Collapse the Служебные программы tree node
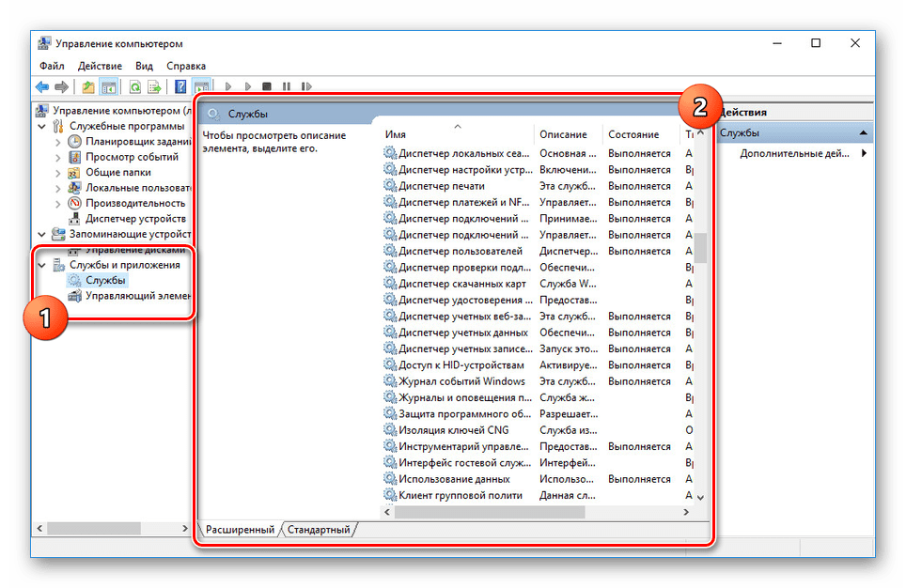The image size is (906, 588). point(41,126)
